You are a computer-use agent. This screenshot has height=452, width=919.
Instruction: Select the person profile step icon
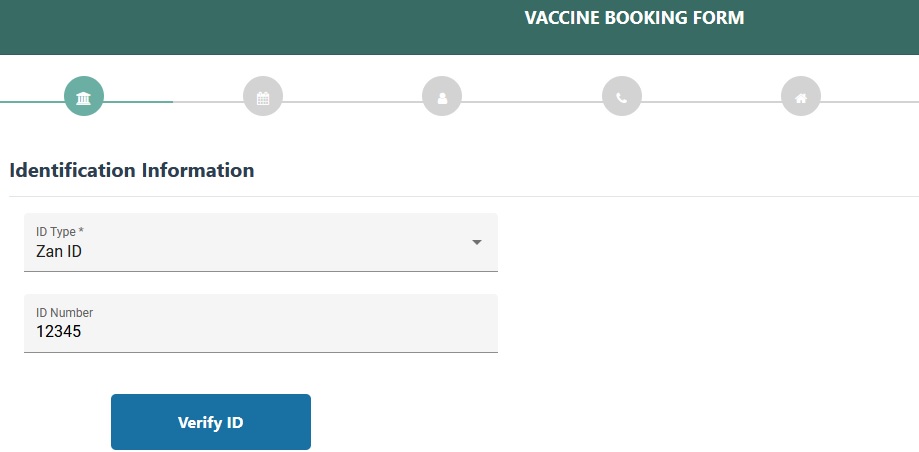point(442,97)
